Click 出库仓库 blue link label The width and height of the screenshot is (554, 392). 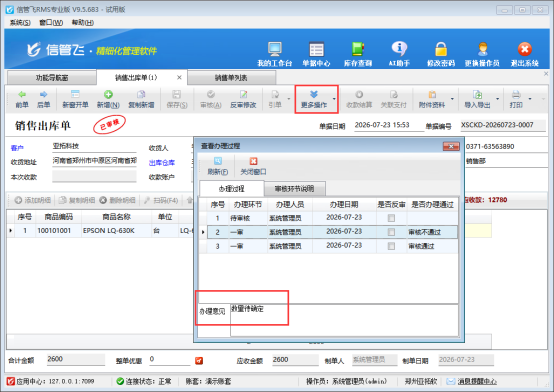(x=162, y=163)
